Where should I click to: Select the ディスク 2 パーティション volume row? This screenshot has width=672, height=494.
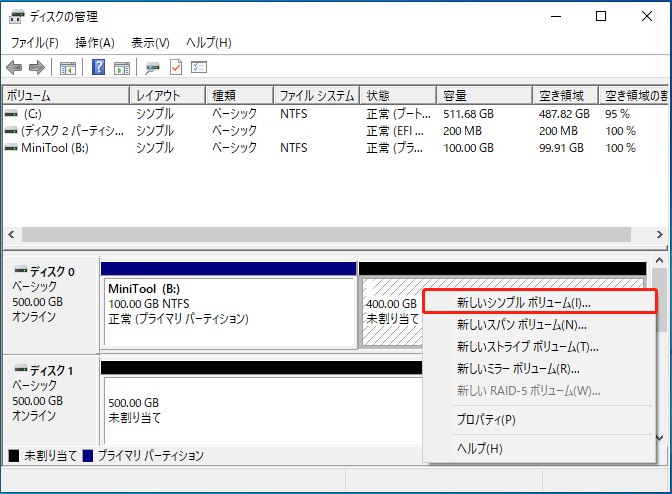click(x=336, y=131)
